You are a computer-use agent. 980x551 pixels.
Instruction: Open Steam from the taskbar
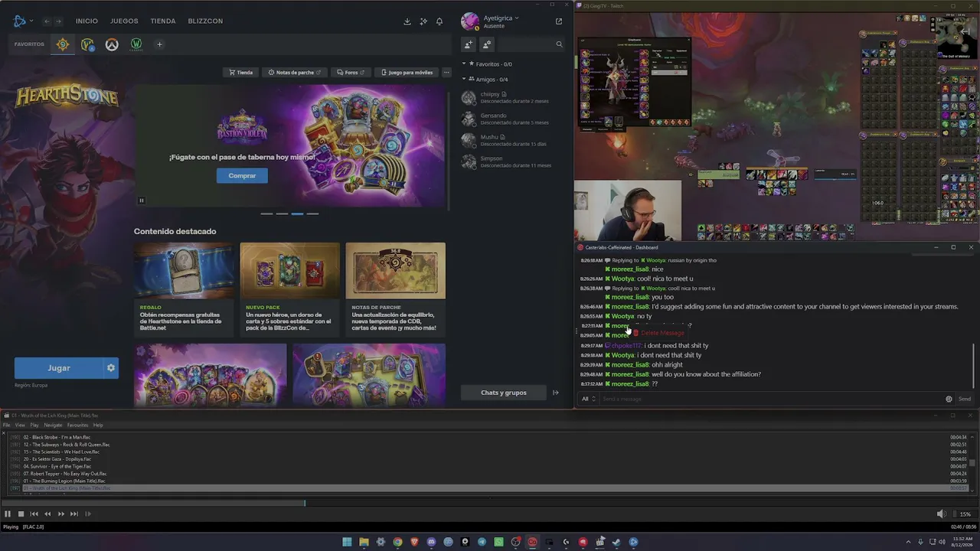click(616, 542)
